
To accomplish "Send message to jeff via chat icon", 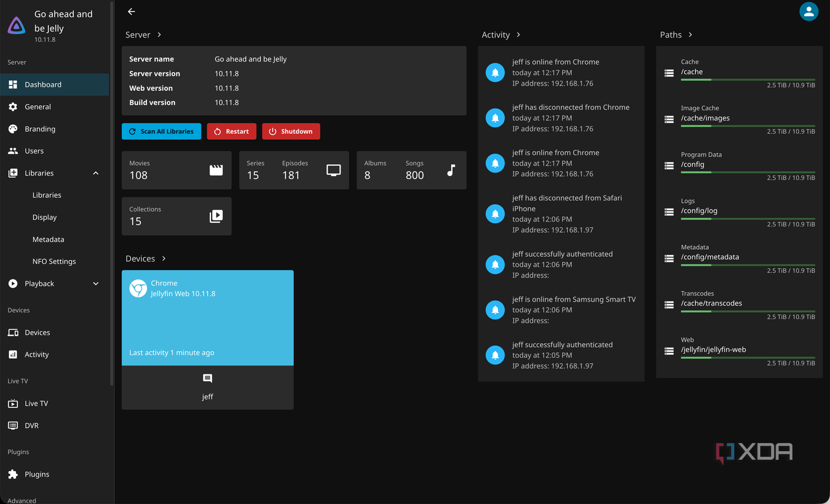I will pos(207,379).
